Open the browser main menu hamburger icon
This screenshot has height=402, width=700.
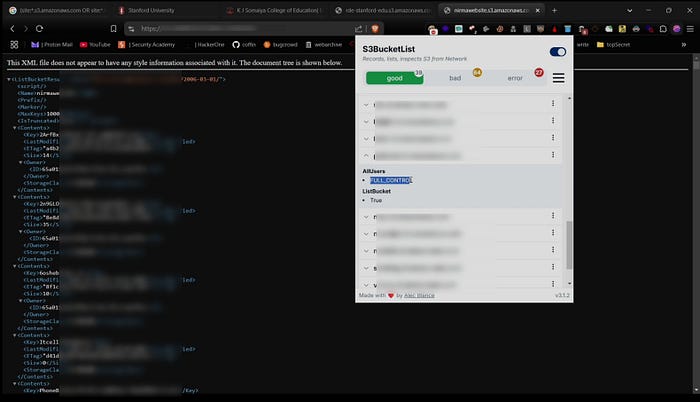[690, 29]
